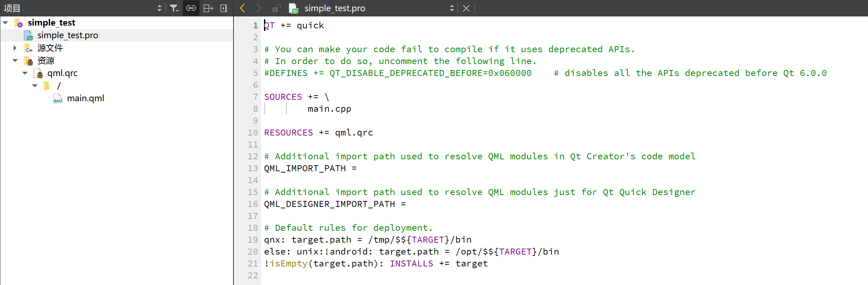Select main.qml in the tree
Viewport: 868px width, 285px height.
(x=86, y=98)
